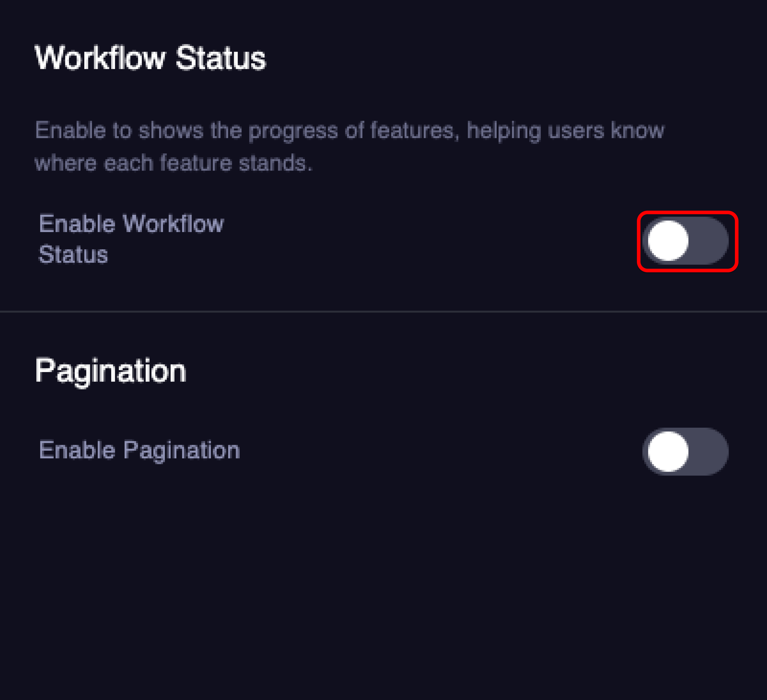Turn on the Enable Pagination switch

pyautogui.click(x=685, y=452)
